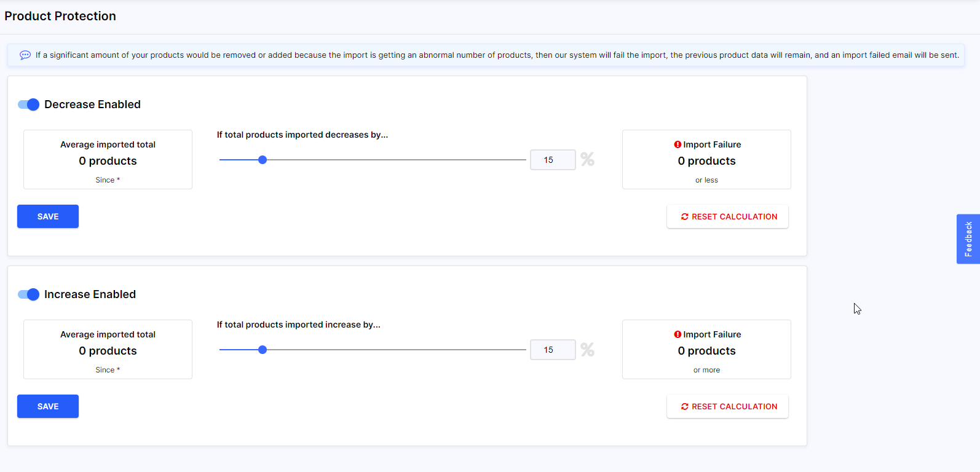Image resolution: width=980 pixels, height=472 pixels.
Task: Open the Feedback side tab
Action: click(968, 239)
